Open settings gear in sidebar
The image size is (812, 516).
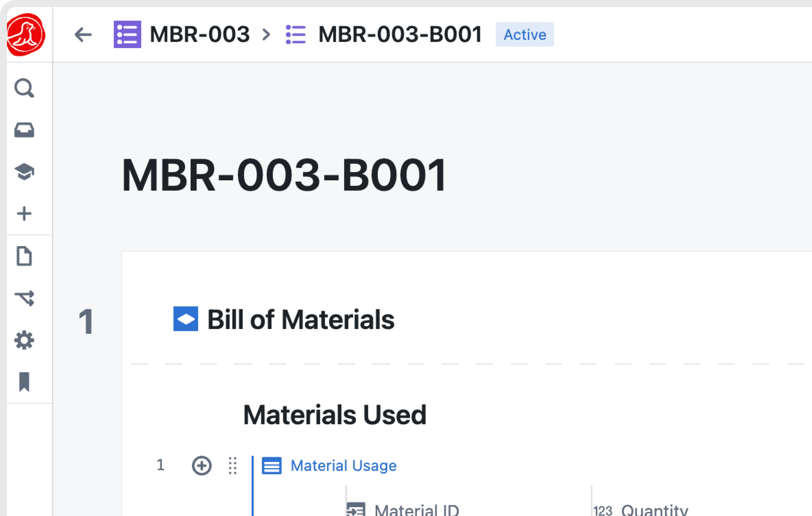[24, 340]
